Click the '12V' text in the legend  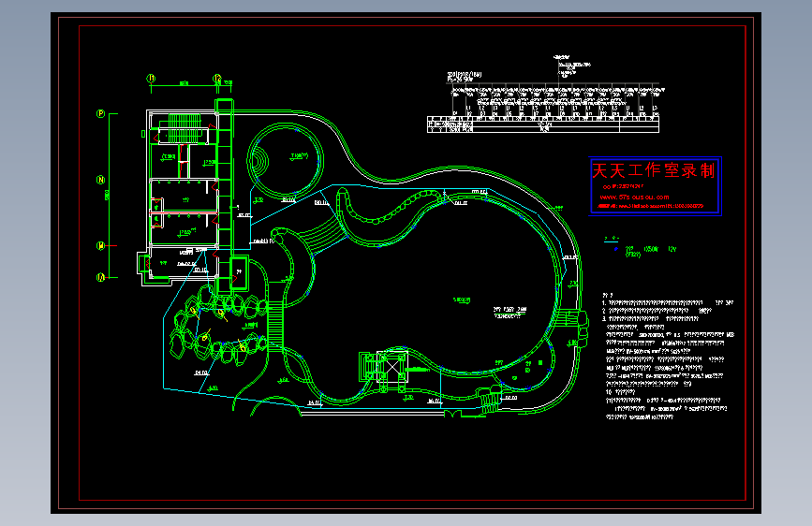(x=672, y=249)
